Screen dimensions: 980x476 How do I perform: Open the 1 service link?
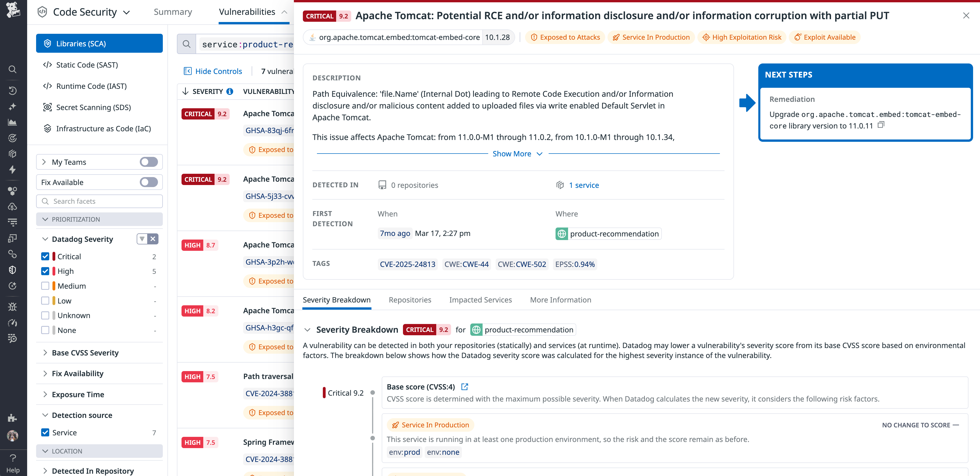pyautogui.click(x=584, y=185)
